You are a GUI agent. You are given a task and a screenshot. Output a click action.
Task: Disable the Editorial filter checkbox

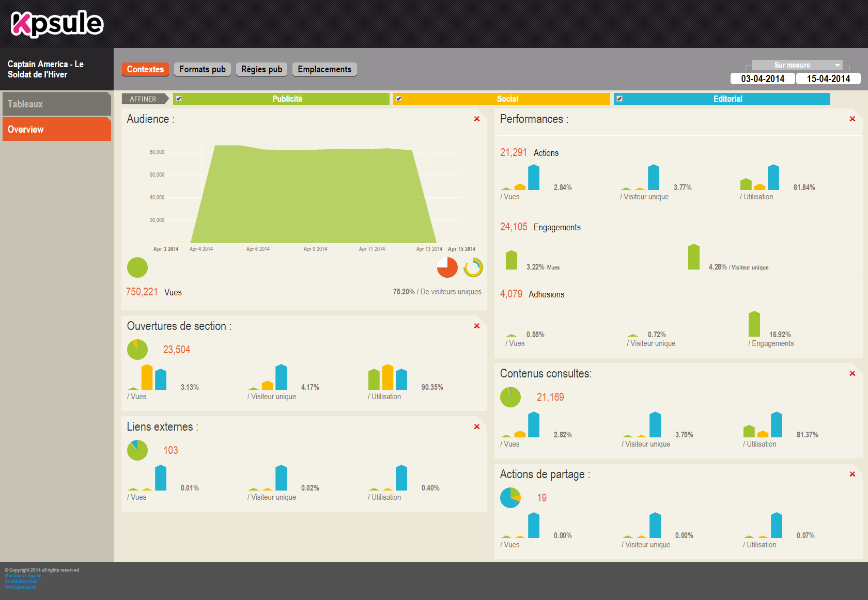(619, 99)
